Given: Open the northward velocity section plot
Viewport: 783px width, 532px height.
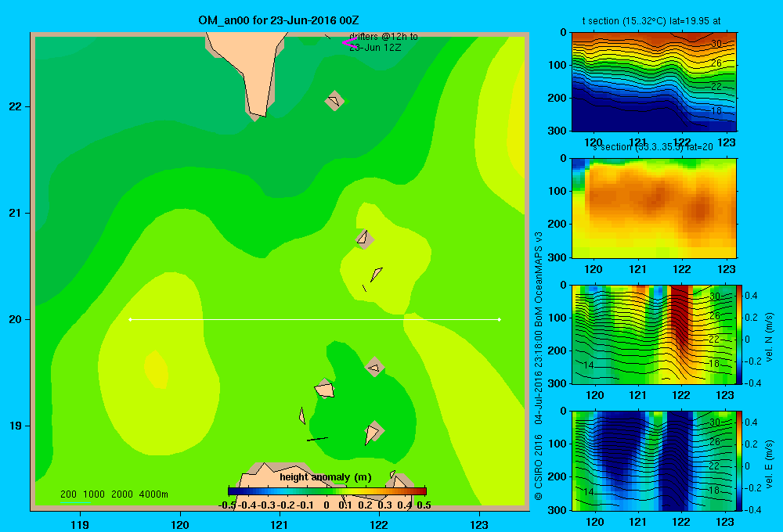Looking at the screenshot, I should [x=654, y=334].
